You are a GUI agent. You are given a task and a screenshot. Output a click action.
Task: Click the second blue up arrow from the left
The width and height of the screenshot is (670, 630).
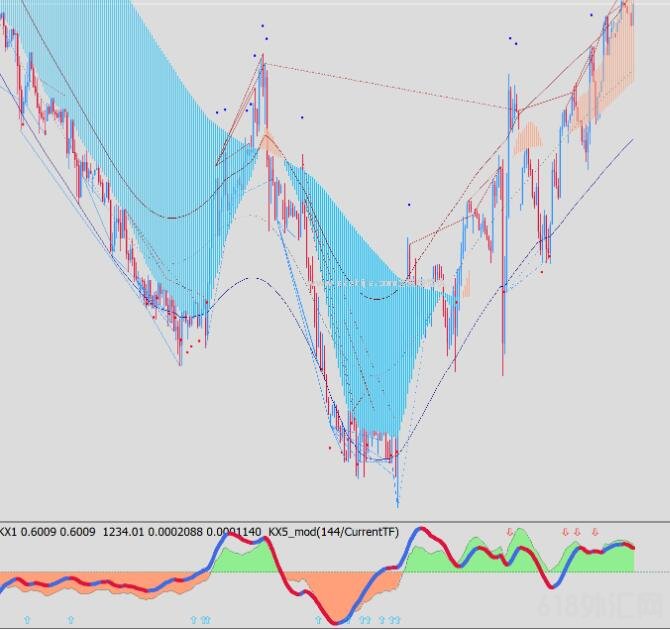tap(70, 620)
